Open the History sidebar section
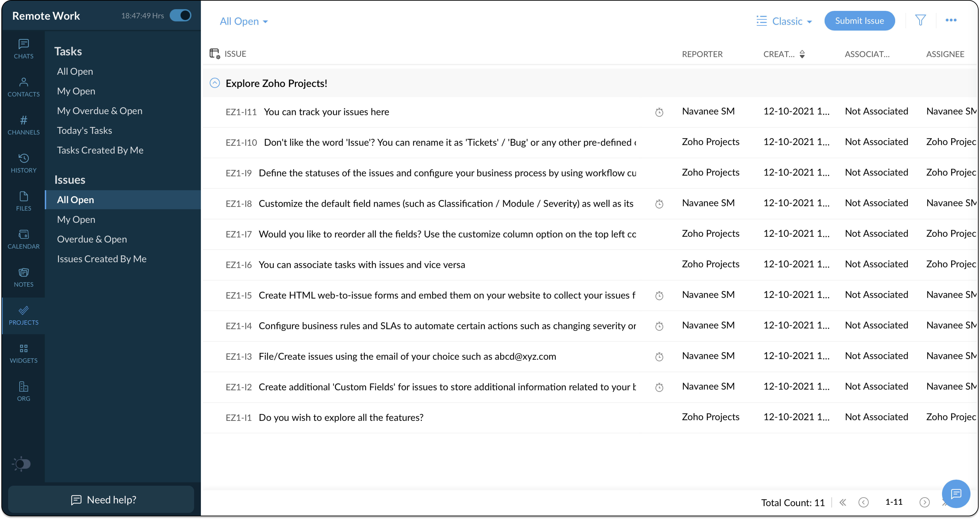 coord(24,163)
